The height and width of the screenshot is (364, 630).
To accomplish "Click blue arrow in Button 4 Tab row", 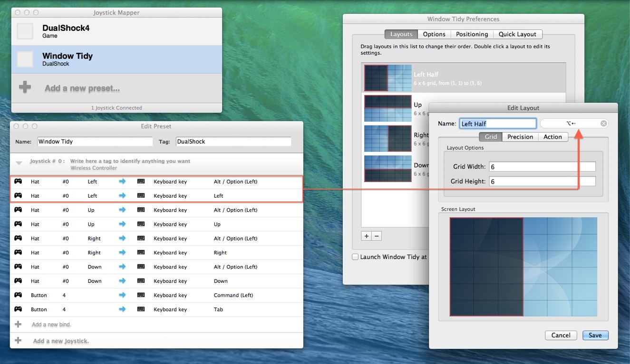I will click(122, 309).
